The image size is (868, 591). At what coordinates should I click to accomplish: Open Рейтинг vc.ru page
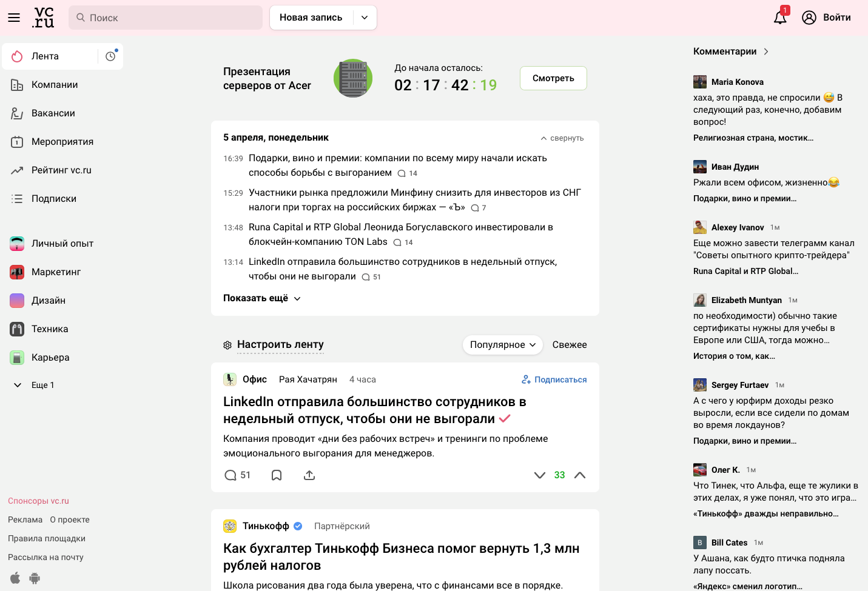pyautogui.click(x=62, y=170)
